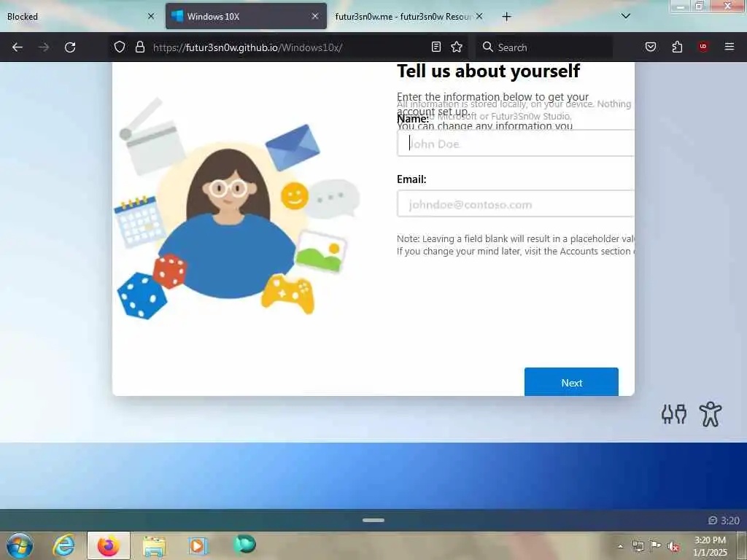The width and height of the screenshot is (747, 560).
Task: Click the Email input field
Action: click(516, 204)
